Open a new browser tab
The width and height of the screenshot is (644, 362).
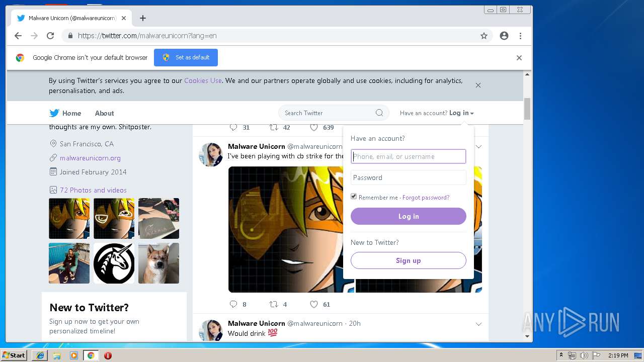pos(143,18)
